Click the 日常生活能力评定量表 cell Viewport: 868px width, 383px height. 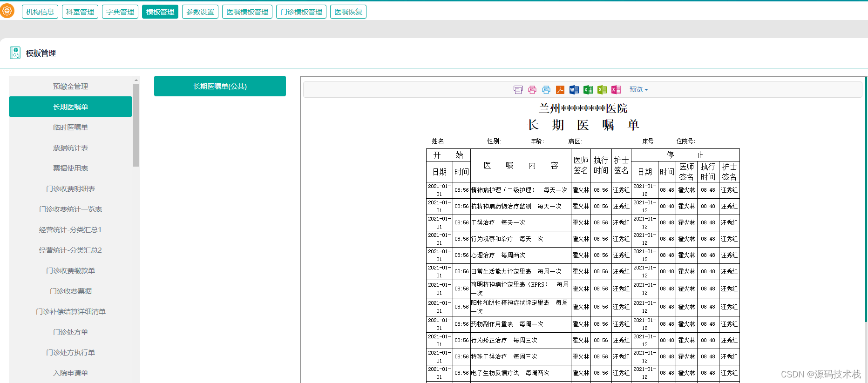tap(521, 271)
